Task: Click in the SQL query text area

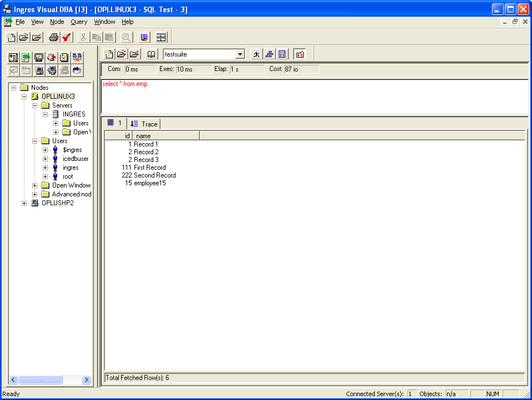Action: (314, 97)
